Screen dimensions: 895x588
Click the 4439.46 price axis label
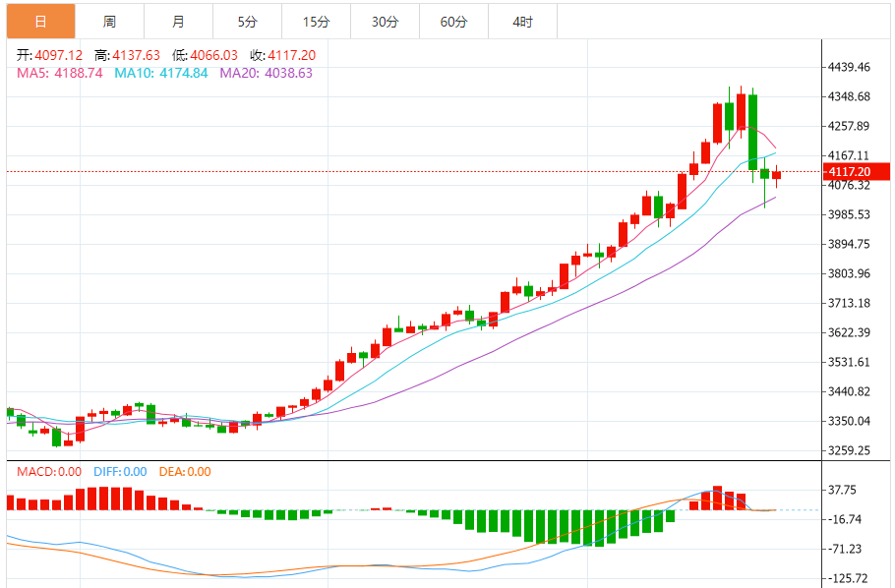850,68
